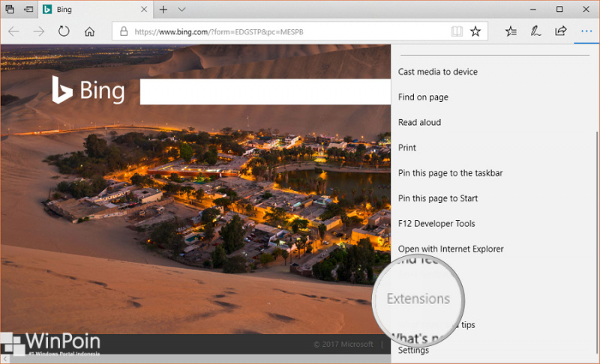Select the Bing tab
Image resolution: width=600 pixels, height=364 pixels.
point(95,9)
